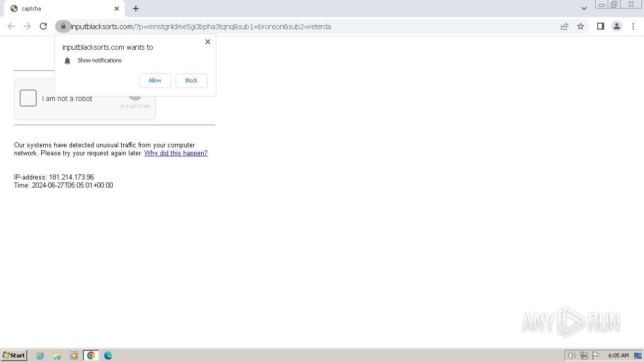View site information lock icon
644x362 pixels.
(63, 26)
